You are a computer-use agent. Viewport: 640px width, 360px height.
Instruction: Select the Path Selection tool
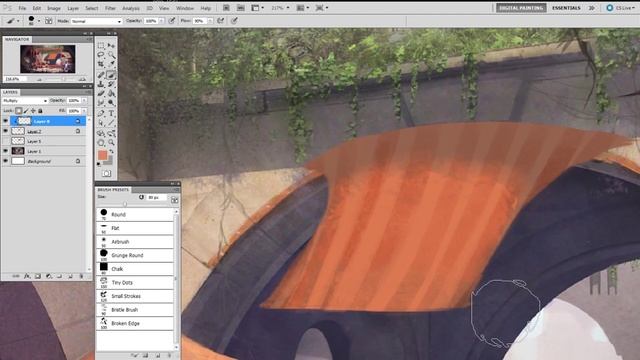tap(101, 123)
